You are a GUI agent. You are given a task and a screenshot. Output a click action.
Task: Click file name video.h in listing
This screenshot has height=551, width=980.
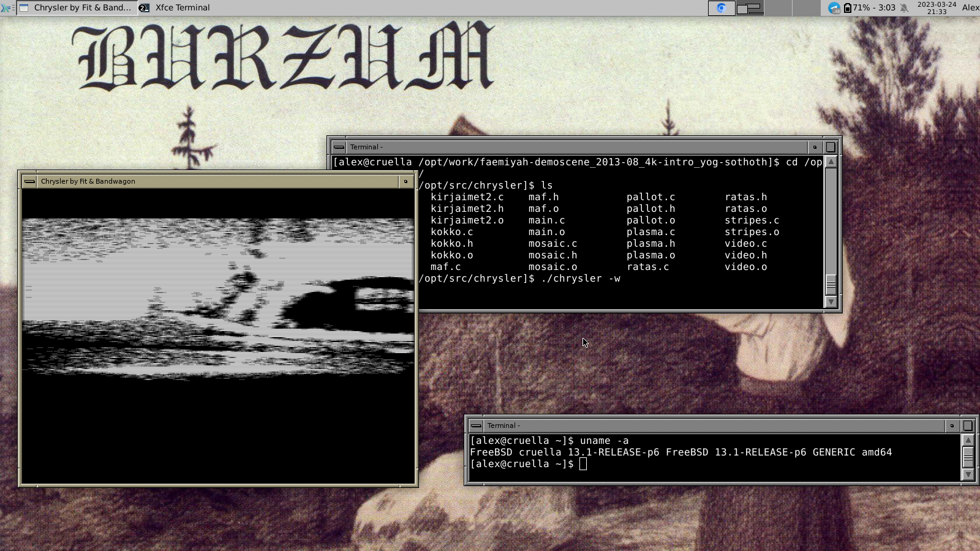tap(745, 255)
